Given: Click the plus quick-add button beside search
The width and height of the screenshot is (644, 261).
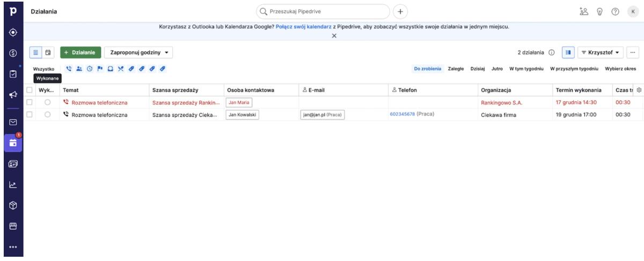Looking at the screenshot, I should click(x=401, y=11).
